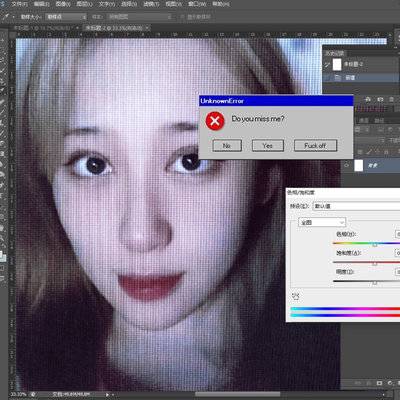This screenshot has height=400, width=400.
Task: Click the No button
Action: (x=227, y=146)
